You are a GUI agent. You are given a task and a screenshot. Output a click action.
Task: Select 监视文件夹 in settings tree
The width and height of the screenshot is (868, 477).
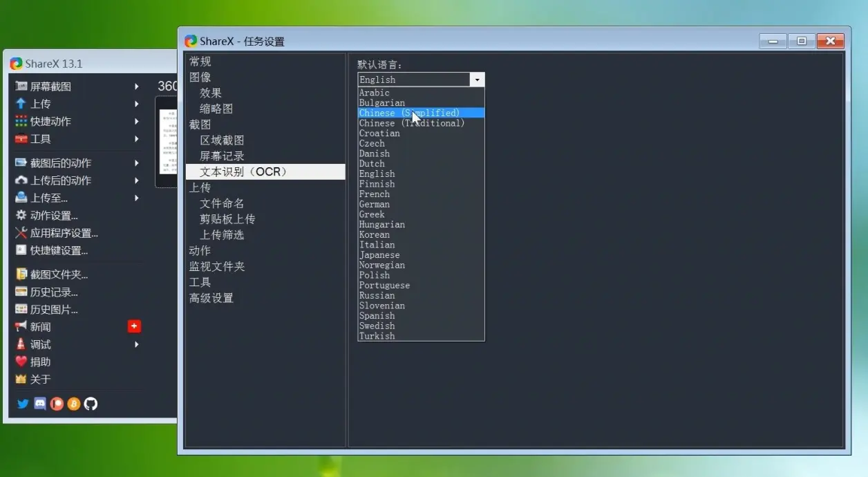pos(217,266)
